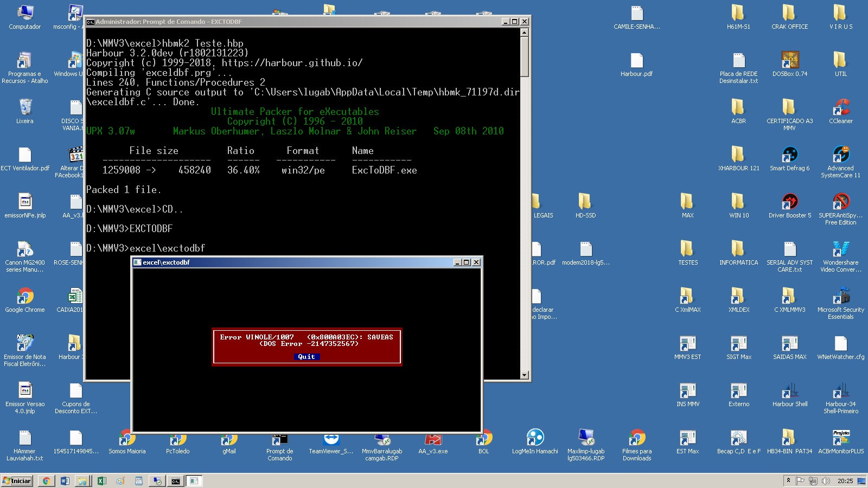Click the network icon in system tray
868x488 pixels.
[x=813, y=481]
